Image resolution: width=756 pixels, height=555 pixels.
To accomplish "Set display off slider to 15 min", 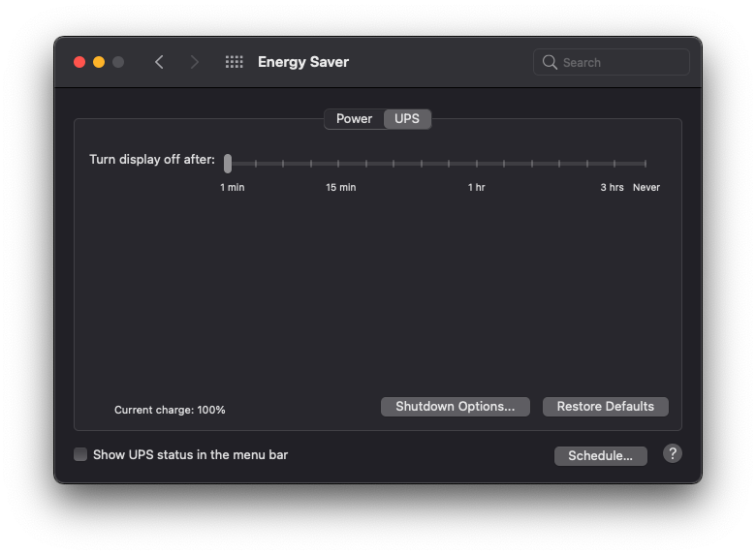I will 338,164.
